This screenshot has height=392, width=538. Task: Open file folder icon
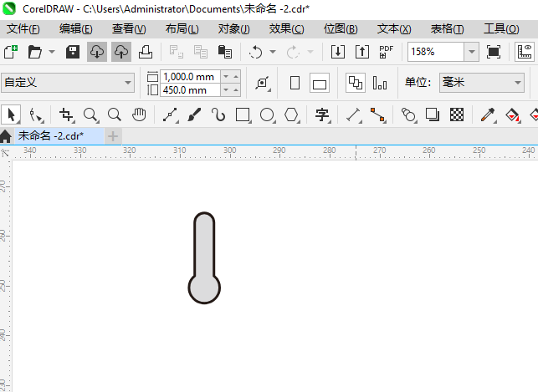[35, 52]
